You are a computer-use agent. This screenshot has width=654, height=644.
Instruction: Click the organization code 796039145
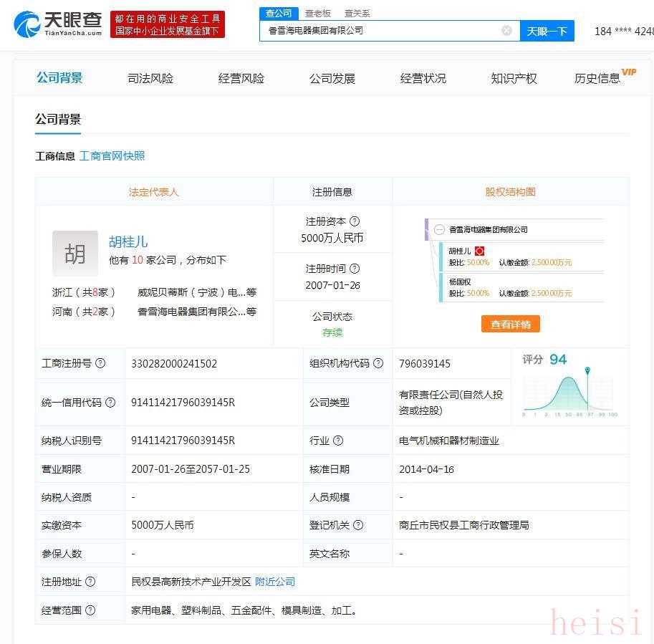[x=425, y=364]
